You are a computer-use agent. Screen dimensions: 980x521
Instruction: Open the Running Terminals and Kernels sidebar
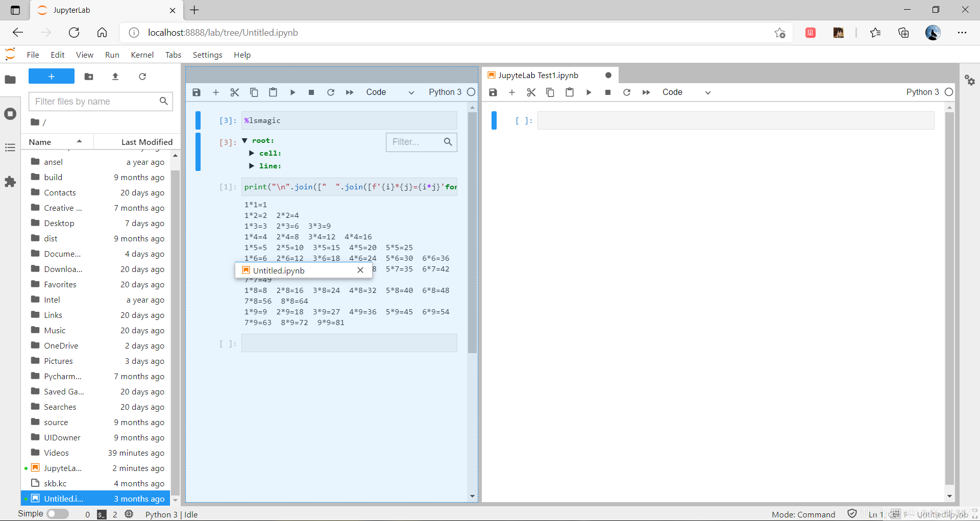10,114
